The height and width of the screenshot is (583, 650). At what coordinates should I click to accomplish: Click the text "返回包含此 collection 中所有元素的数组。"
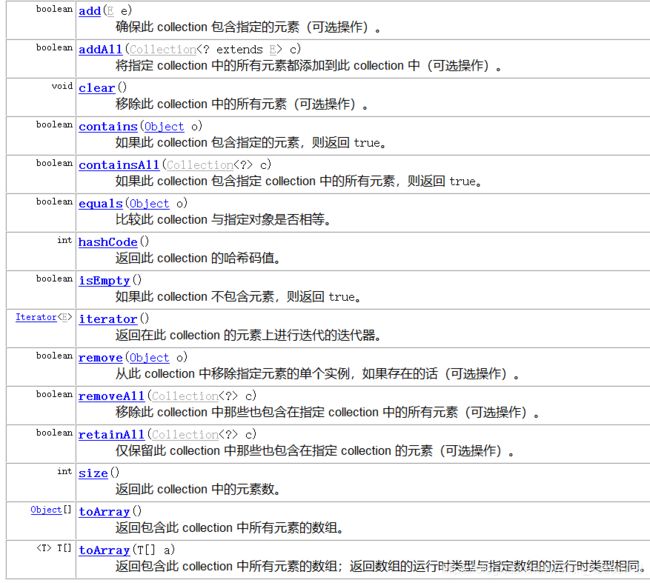point(230,528)
